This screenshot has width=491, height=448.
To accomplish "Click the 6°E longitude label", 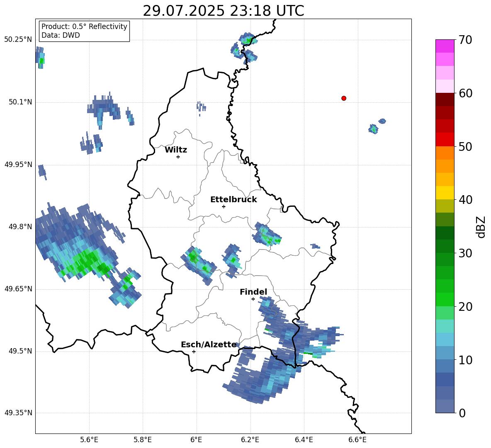I will coord(196,440).
